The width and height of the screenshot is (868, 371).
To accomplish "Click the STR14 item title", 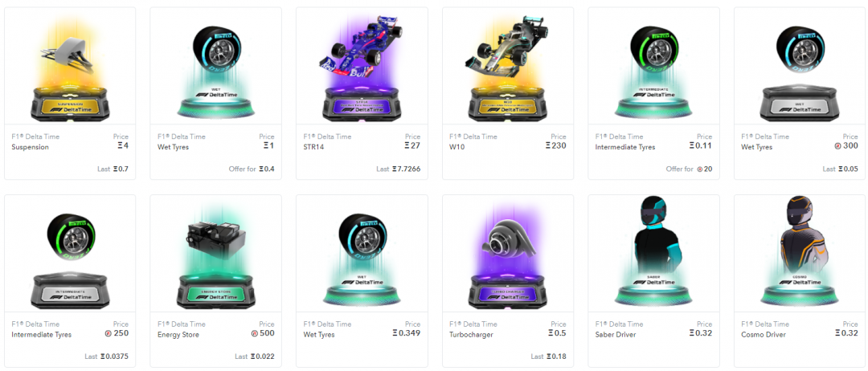I will coord(314,147).
